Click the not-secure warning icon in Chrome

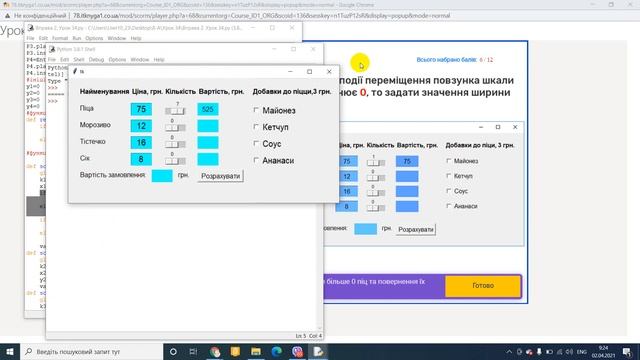tap(7, 16)
